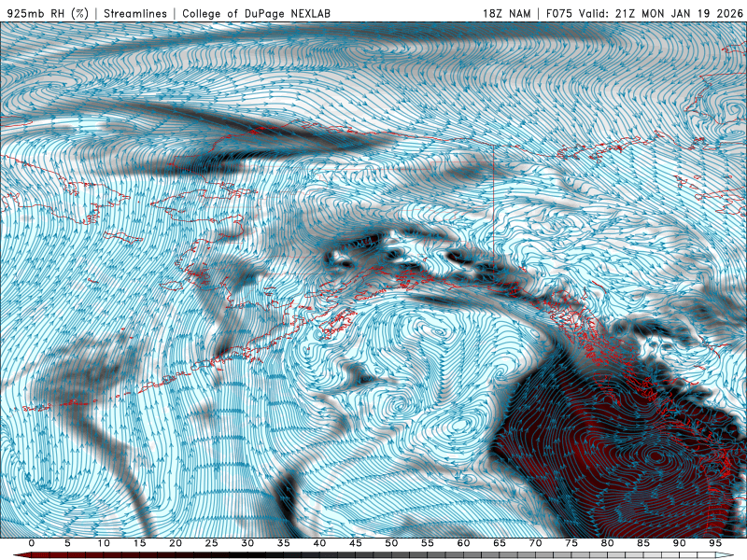The width and height of the screenshot is (747, 560).
Task: Click the "20" color scale tick label
Action: (176, 543)
